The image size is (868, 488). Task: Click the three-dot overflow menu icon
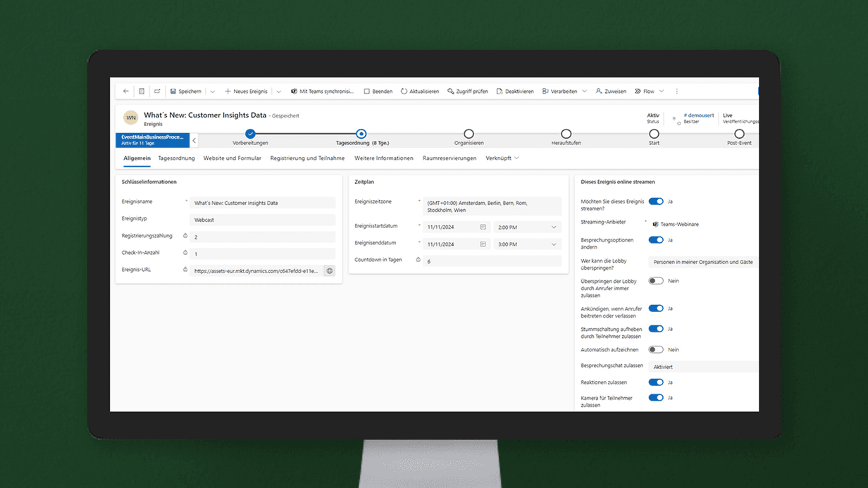[677, 92]
